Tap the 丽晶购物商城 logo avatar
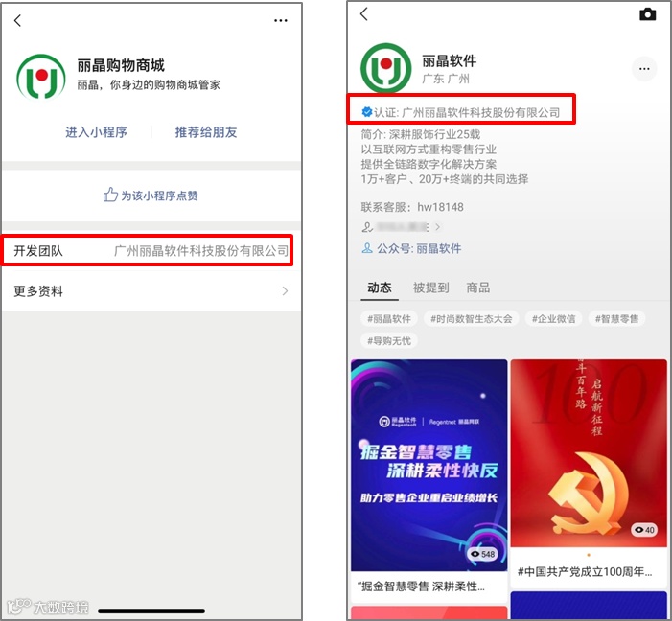This screenshot has width=672, height=621. [41, 77]
